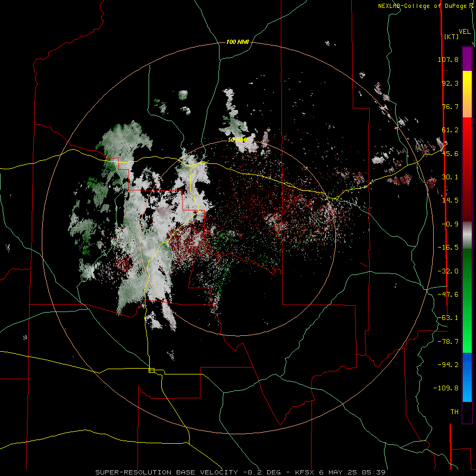Click the 100 NMI range ring label
Screen dimensions: 476x476
coord(237,42)
